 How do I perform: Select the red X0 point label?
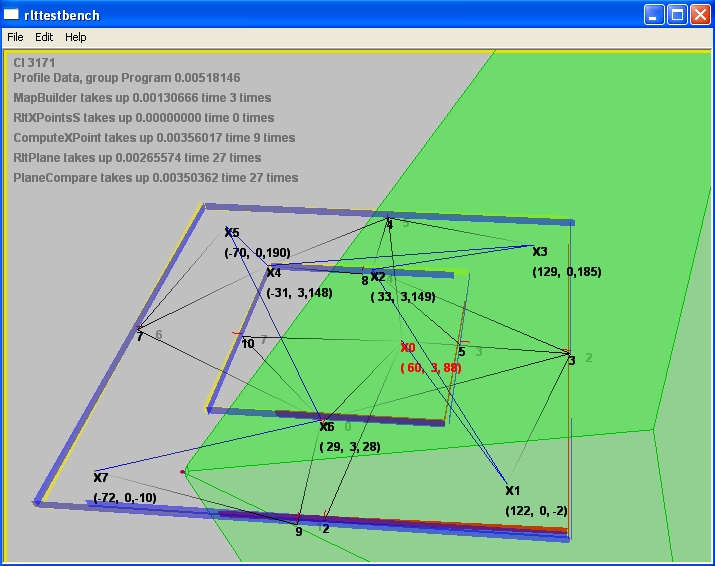click(x=407, y=348)
